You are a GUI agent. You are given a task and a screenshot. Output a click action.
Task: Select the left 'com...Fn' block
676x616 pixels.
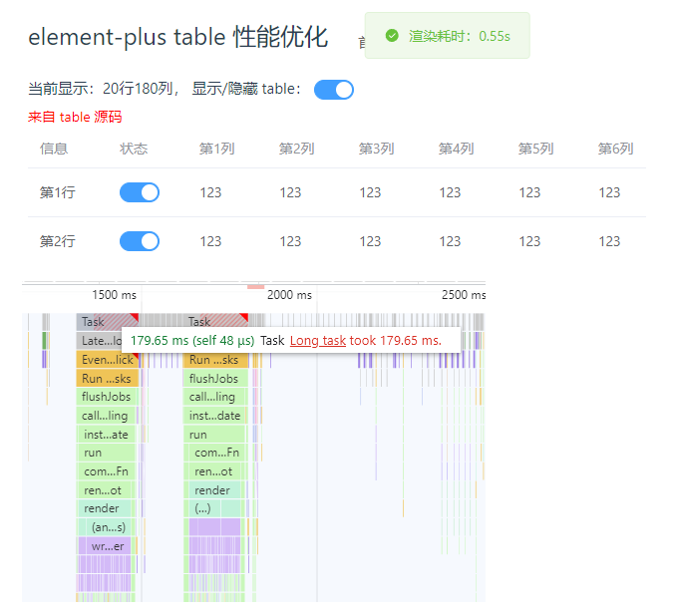click(x=107, y=471)
